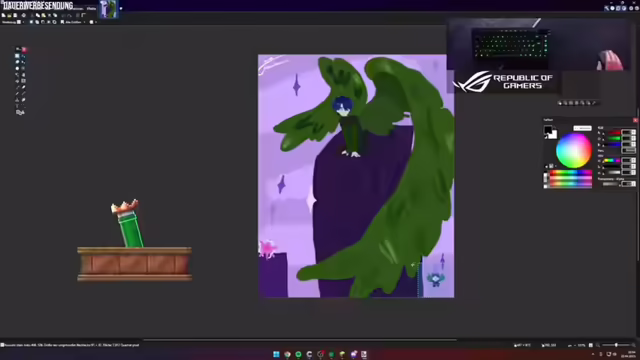The height and width of the screenshot is (360, 640).
Task: Click the Copy toolbar icon
Action: (x=38, y=15)
